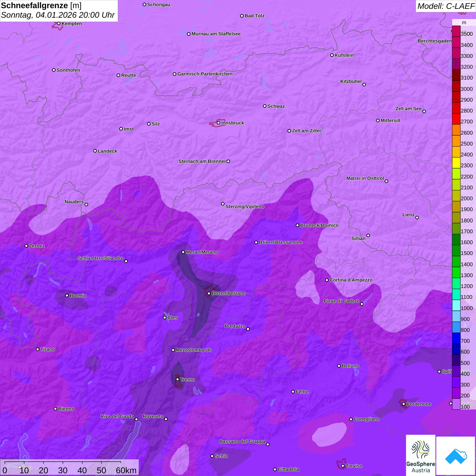This screenshot has height=476, width=476.
Task: Click the Steinach am Brenner marker
Action: tap(228, 161)
